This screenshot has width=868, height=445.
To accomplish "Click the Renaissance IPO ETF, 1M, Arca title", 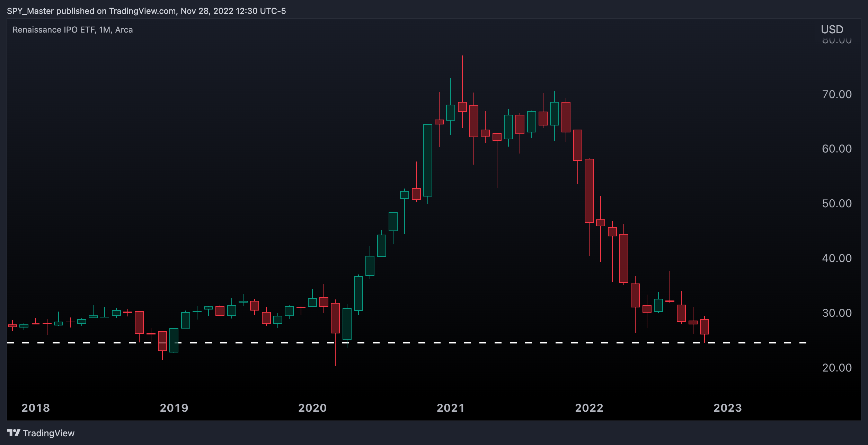I will click(x=73, y=30).
